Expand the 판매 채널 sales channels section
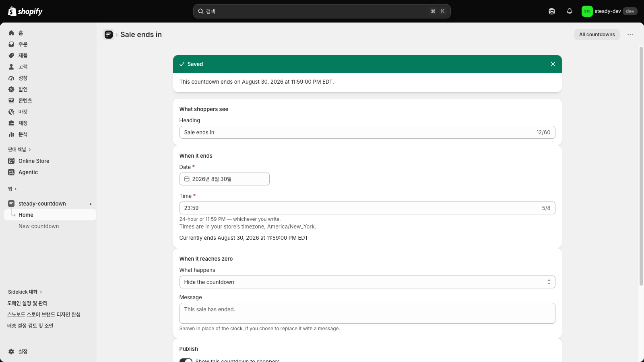This screenshot has width=644, height=362. pyautogui.click(x=19, y=150)
